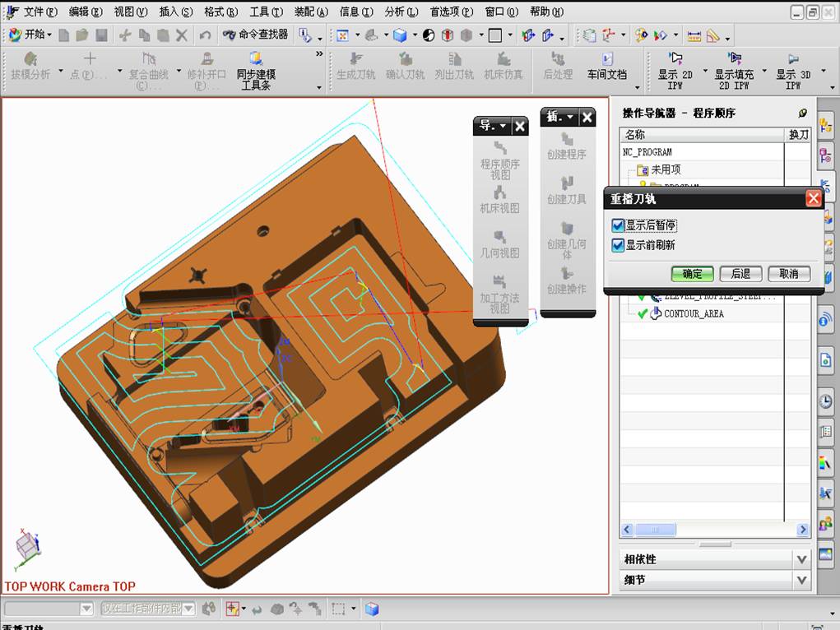Click 创建几何体 create geometry icon

[567, 229]
